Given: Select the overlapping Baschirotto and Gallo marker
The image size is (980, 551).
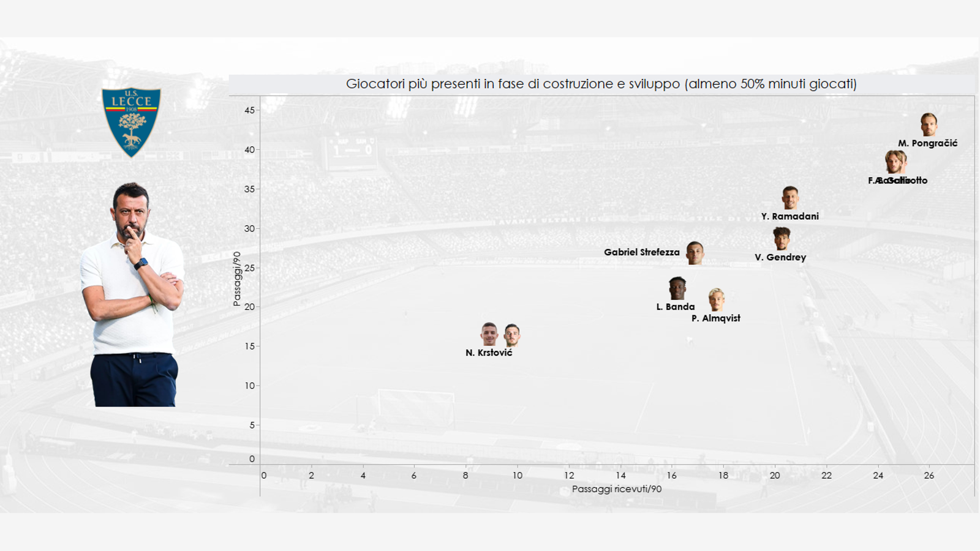Looking at the screenshot, I should click(x=895, y=162).
